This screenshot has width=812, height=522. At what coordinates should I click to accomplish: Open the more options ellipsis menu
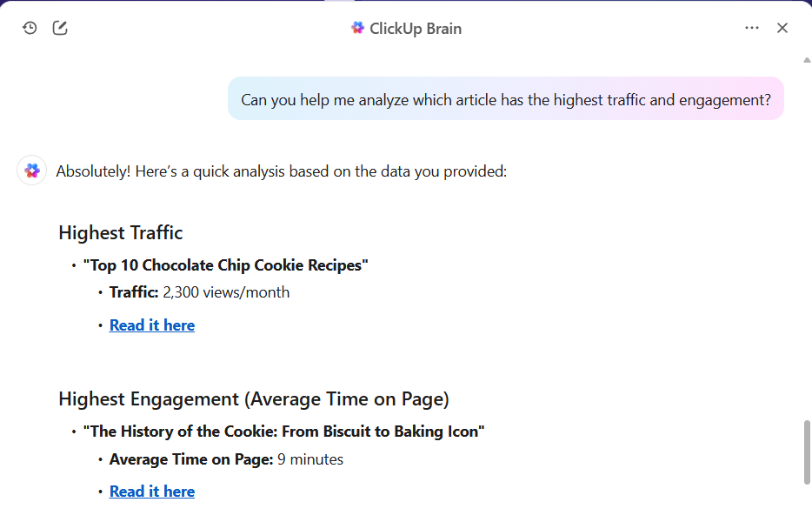pos(752,28)
